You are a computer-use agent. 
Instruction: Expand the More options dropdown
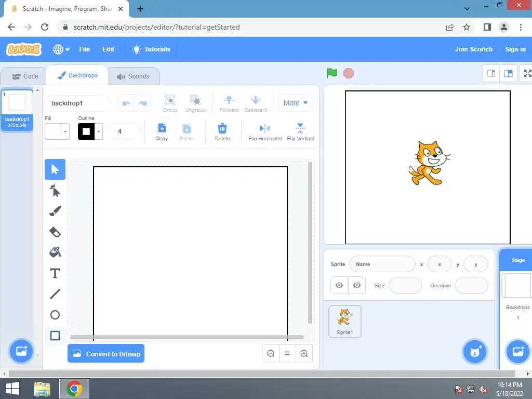pos(295,103)
